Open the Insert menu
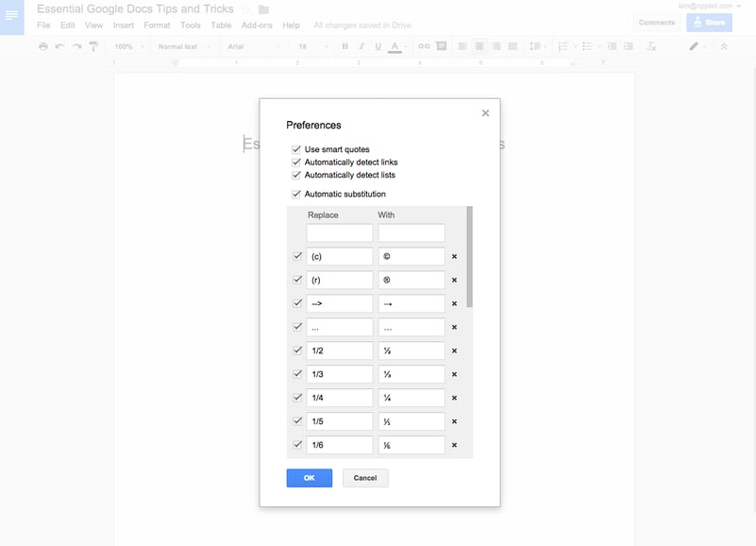The width and height of the screenshot is (756, 546). pos(124,26)
